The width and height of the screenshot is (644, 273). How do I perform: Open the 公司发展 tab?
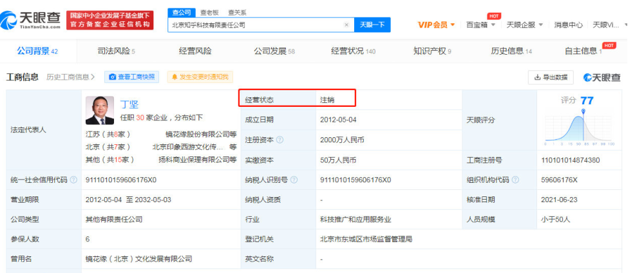click(274, 52)
